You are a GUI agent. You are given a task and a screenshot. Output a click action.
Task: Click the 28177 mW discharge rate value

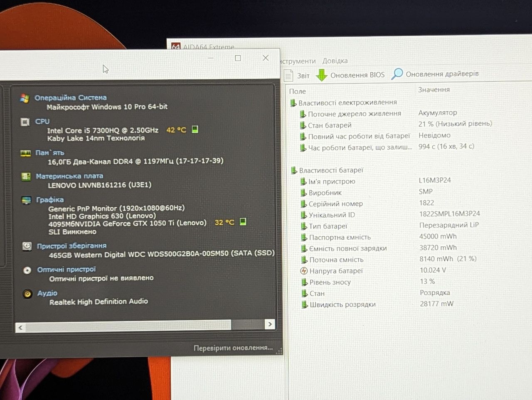436,304
